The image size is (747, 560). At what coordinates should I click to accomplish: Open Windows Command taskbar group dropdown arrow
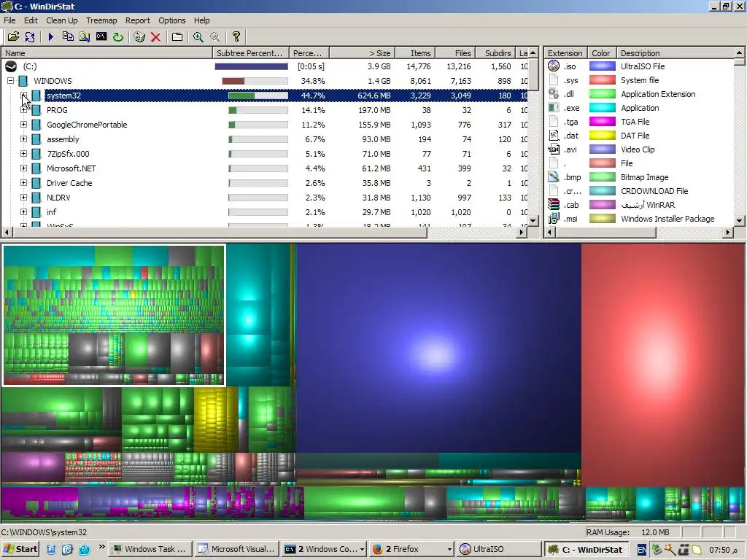tap(362, 549)
